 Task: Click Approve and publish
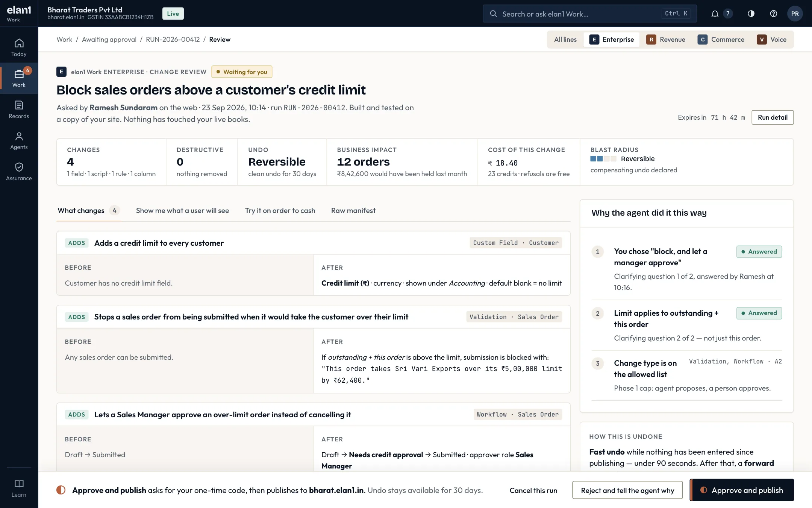[x=742, y=490]
